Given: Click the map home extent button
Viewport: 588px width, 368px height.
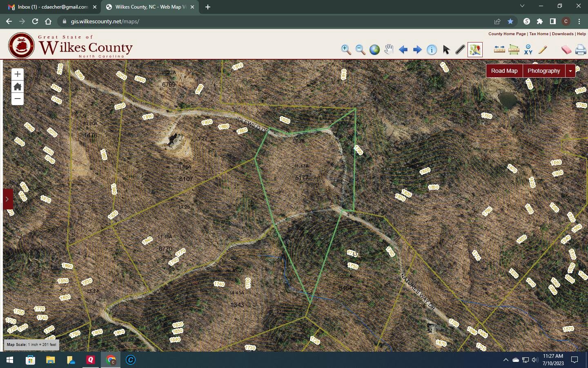Looking at the screenshot, I should pos(18,87).
